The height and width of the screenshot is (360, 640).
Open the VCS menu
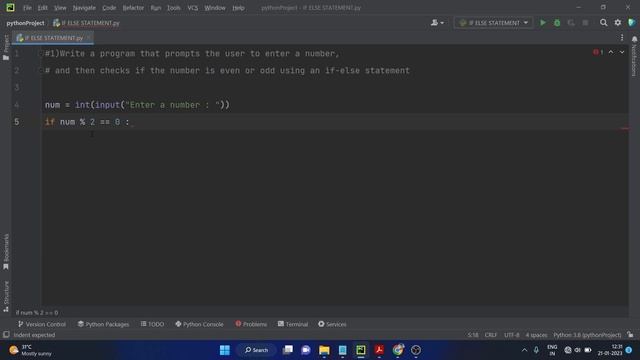[x=193, y=8]
